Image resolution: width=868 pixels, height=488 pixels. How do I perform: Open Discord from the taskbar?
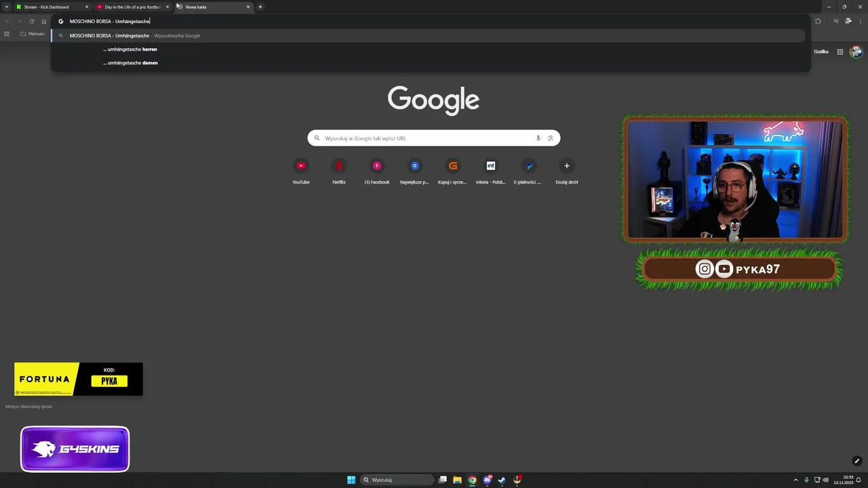[x=487, y=480]
